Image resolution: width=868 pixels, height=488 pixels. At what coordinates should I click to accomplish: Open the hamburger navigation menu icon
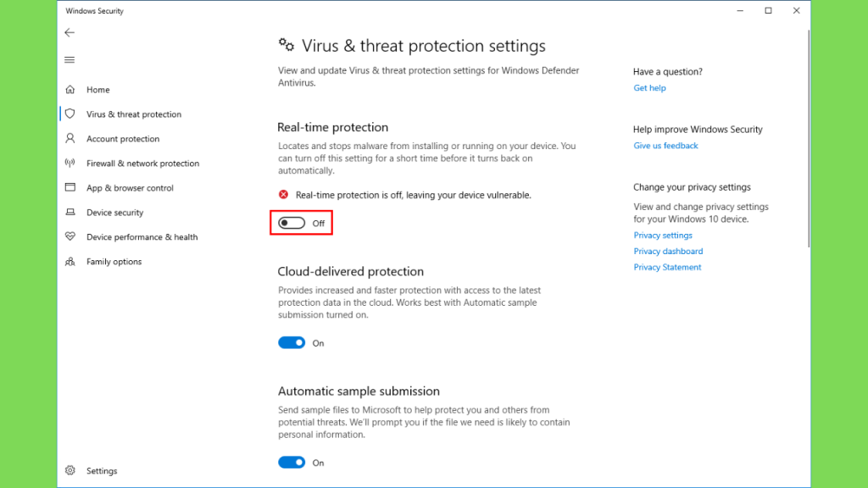pos(70,60)
